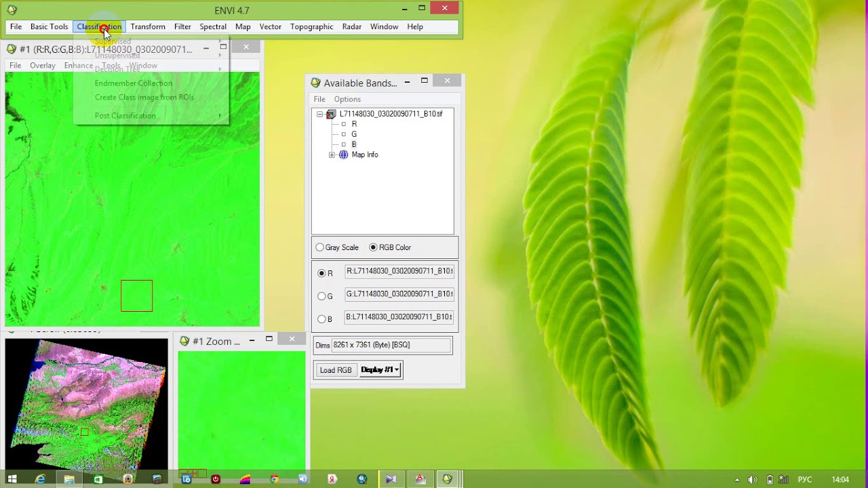Open File menu in Available Bands window
The image size is (868, 488).
pyautogui.click(x=319, y=99)
